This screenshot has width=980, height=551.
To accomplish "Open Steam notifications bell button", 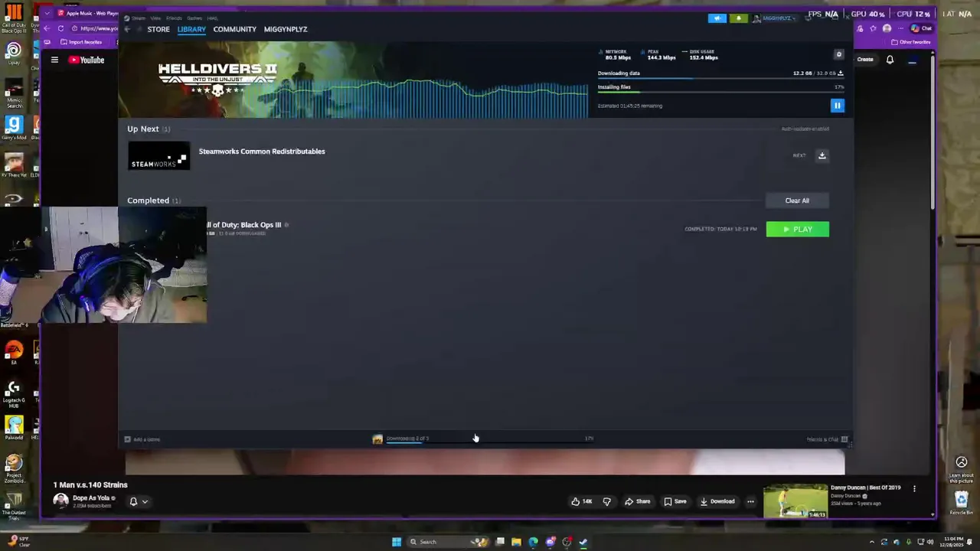I will [739, 18].
